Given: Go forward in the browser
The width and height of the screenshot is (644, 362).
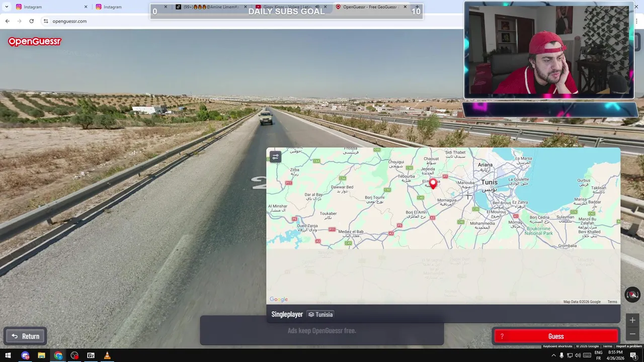Looking at the screenshot, I should (19, 21).
